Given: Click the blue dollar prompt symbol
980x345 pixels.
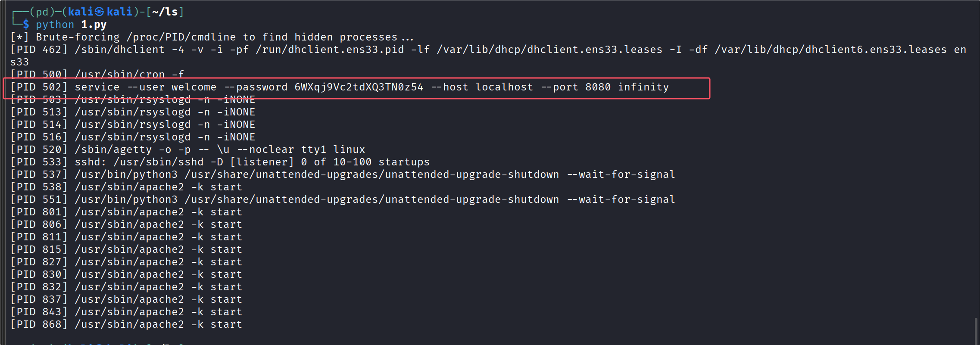Looking at the screenshot, I should [26, 24].
